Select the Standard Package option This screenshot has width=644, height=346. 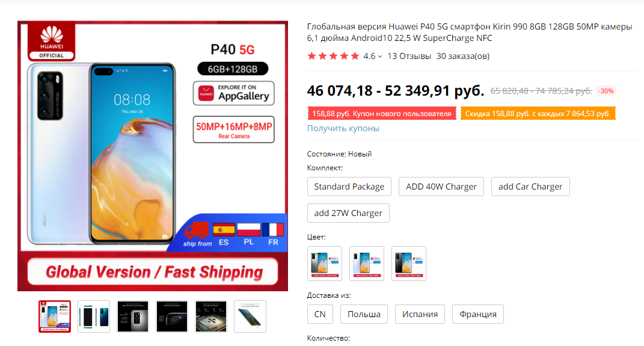click(349, 187)
